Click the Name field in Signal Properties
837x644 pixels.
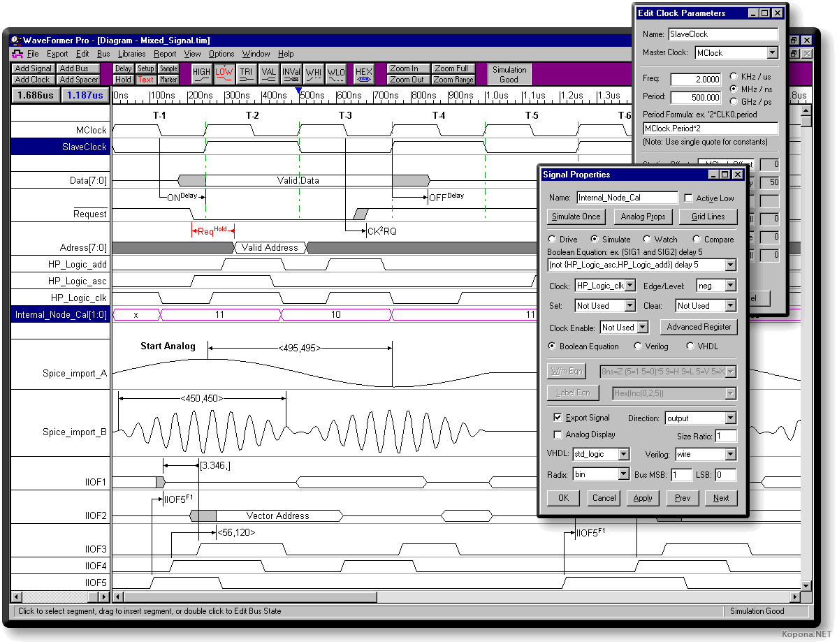(x=627, y=198)
